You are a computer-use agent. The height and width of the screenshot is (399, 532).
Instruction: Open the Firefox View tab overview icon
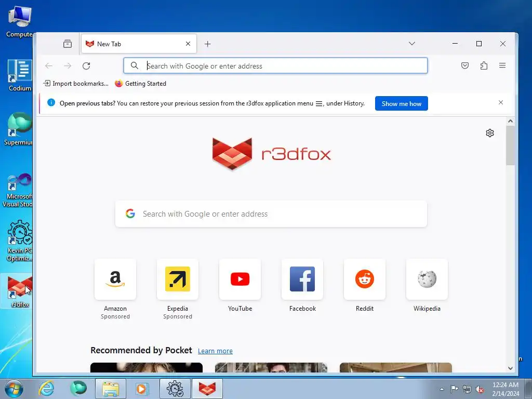(68, 44)
